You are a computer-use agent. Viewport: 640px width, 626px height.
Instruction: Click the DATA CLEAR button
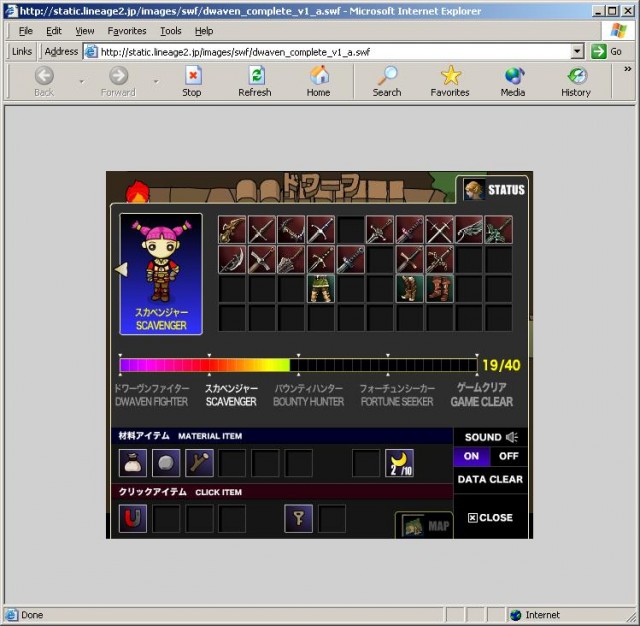tap(490, 479)
